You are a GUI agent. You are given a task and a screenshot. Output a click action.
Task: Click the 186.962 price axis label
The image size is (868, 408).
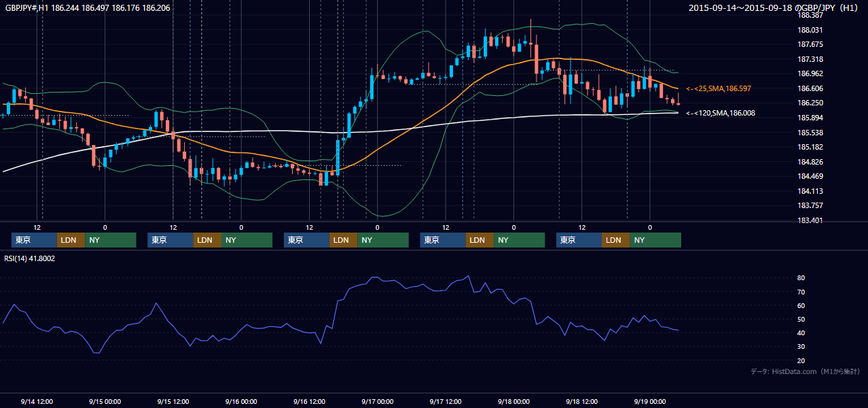(x=811, y=73)
